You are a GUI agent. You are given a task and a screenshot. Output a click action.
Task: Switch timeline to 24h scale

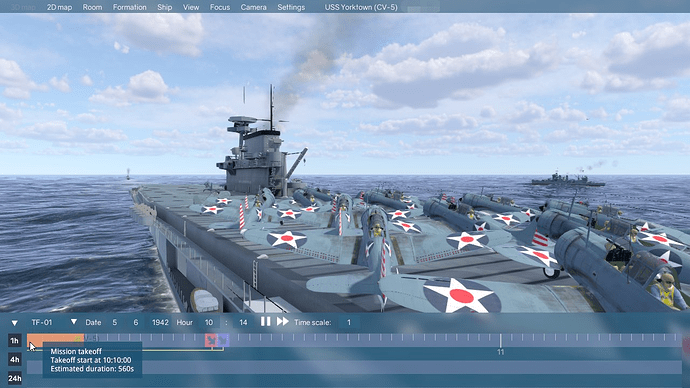(x=15, y=378)
